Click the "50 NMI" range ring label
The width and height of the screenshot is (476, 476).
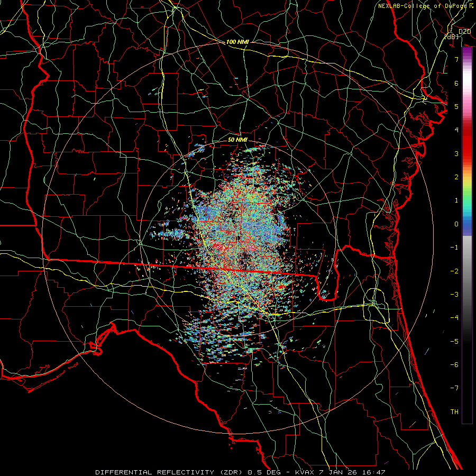click(x=237, y=140)
